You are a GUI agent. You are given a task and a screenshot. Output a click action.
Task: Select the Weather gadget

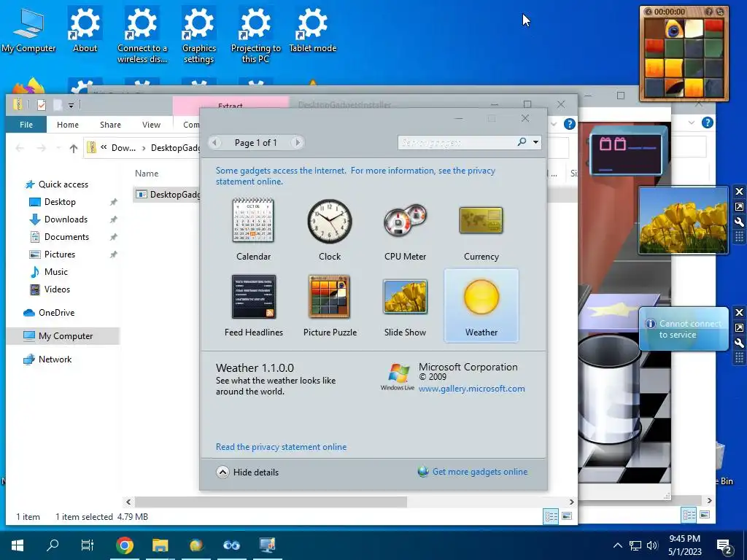tap(481, 306)
